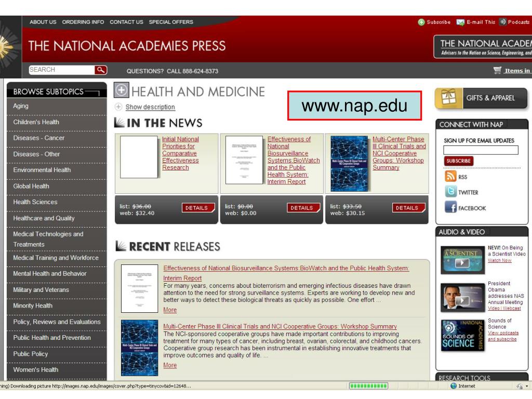Click the E-mail This envelope icon
This screenshot has width=532, height=399.
click(460, 22)
